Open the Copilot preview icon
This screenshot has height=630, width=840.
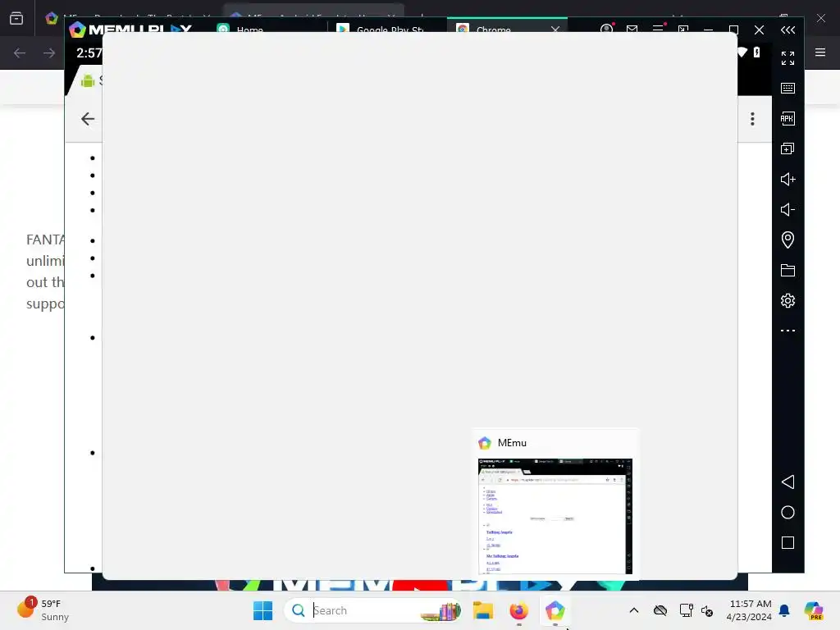[x=814, y=610]
